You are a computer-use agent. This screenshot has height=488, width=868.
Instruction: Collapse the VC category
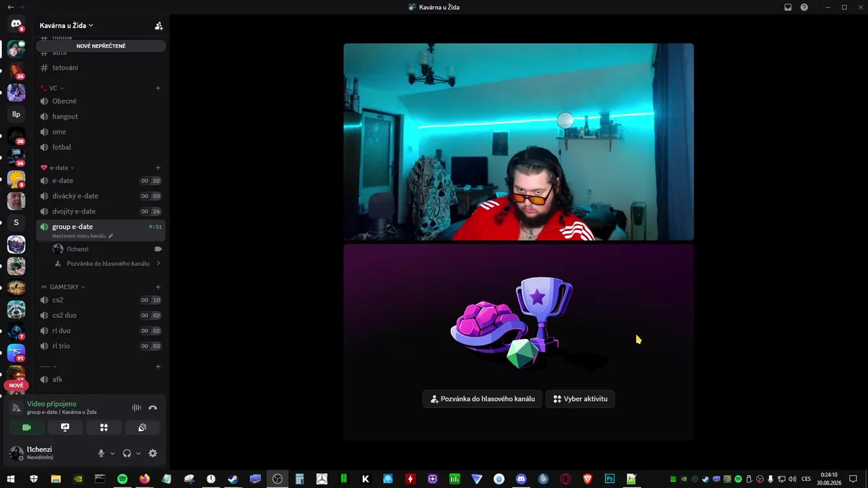click(x=52, y=88)
